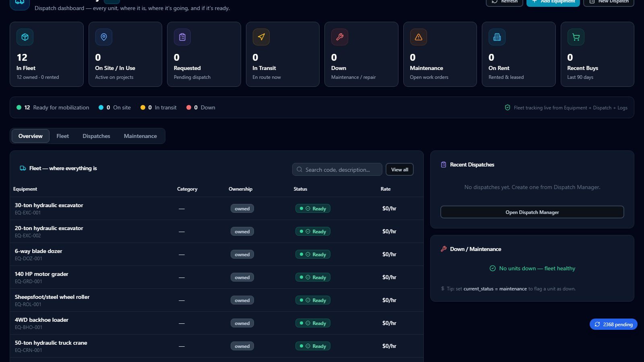This screenshot has width=644, height=362.
Task: Click the $0/hr rate for the motor grader
Action: 389,277
